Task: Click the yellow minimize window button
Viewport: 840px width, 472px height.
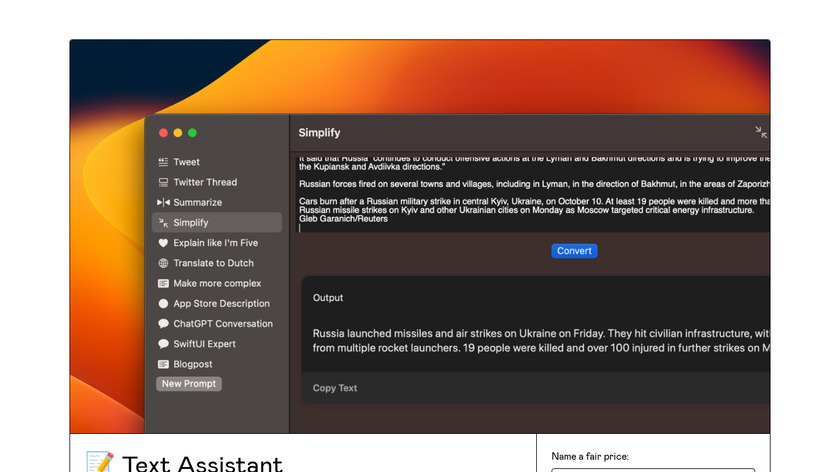Action: coord(178,133)
